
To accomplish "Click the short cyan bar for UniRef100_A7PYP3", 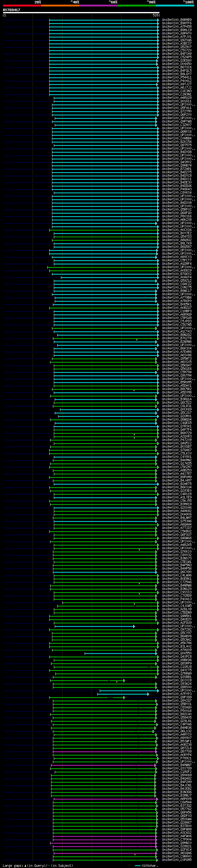I will [x=123, y=694].
